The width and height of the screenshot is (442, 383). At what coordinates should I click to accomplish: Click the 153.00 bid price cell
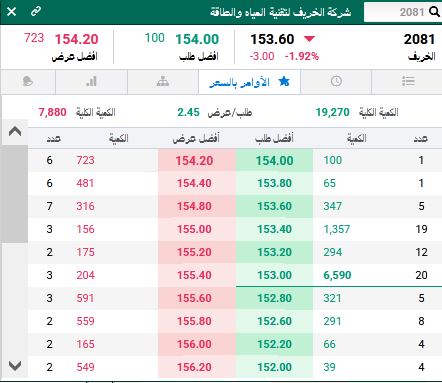coord(274,275)
